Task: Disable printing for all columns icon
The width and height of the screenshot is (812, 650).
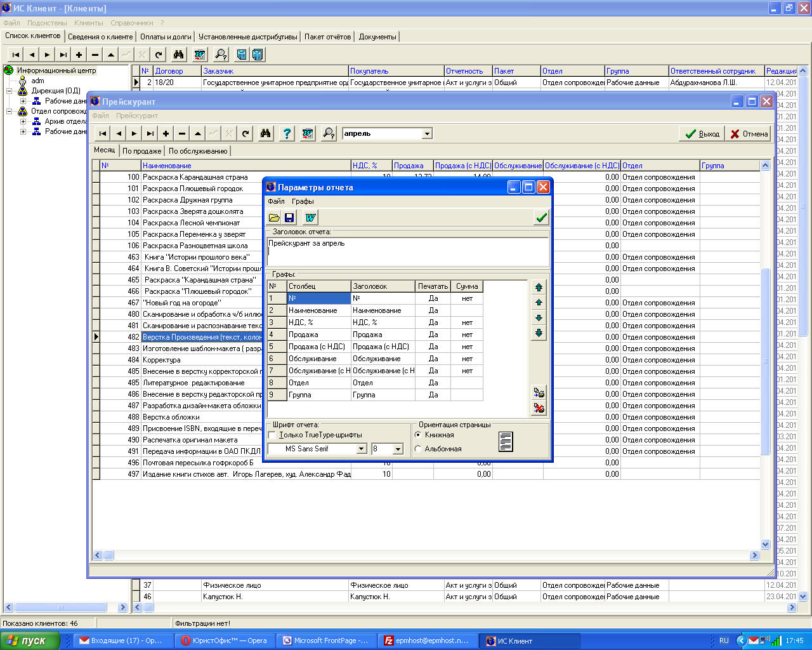Action: point(539,408)
